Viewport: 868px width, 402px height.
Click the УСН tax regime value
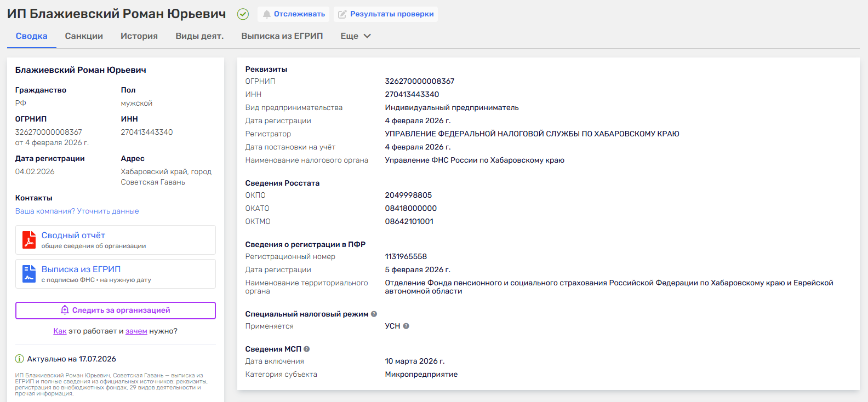click(392, 326)
